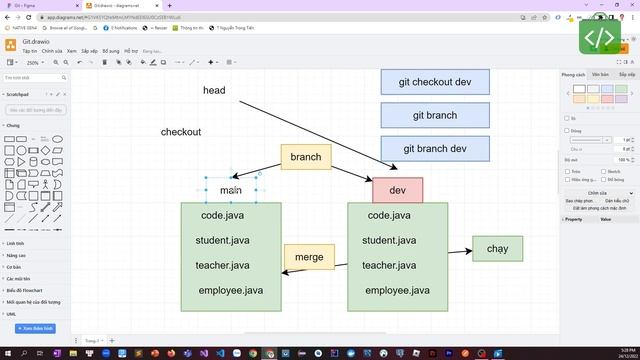
Task: Open the Sắp xếp menu
Action: point(89,51)
